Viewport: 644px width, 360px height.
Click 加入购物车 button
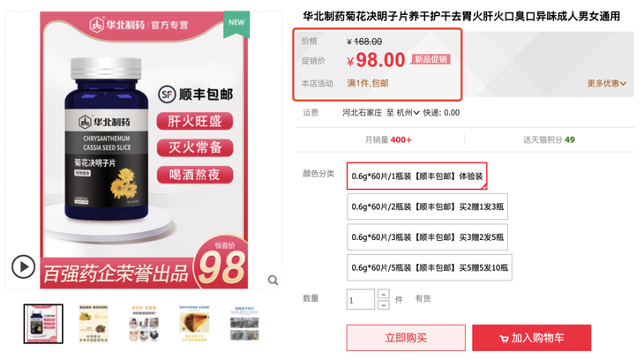(x=531, y=338)
